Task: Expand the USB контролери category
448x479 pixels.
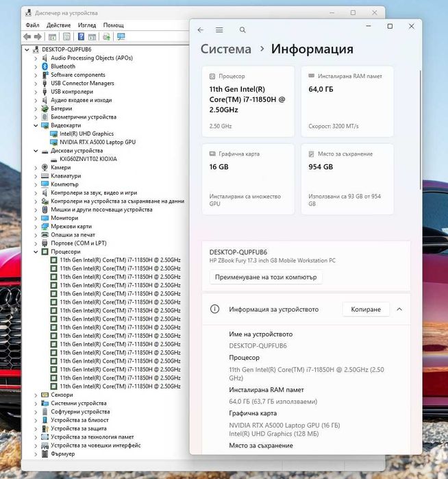Action: pos(36,92)
